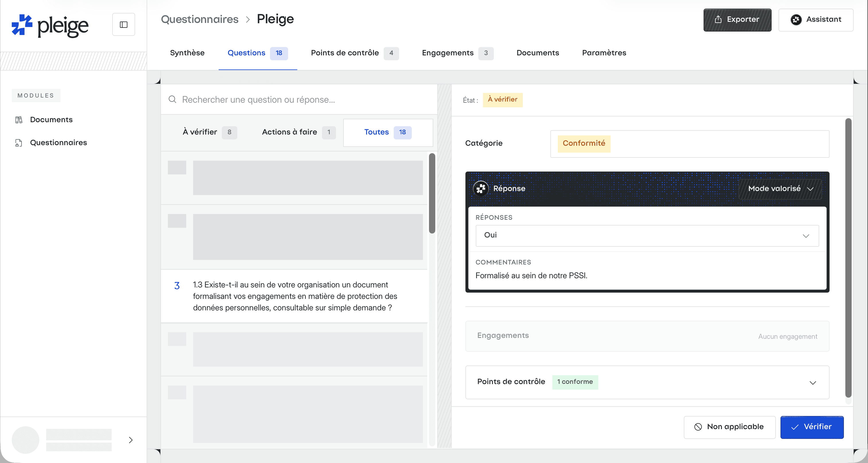
Task: Open the Engagements tab
Action: pos(458,53)
